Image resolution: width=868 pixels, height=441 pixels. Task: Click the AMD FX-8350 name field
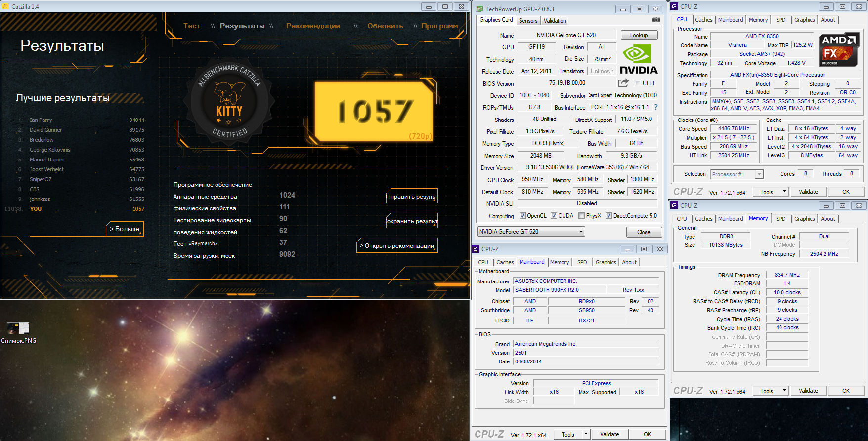coord(762,36)
